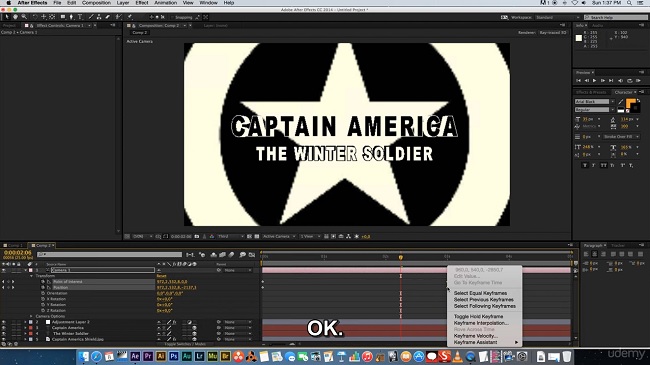
Task: Hide the Captain America text layer
Action: click(4, 328)
